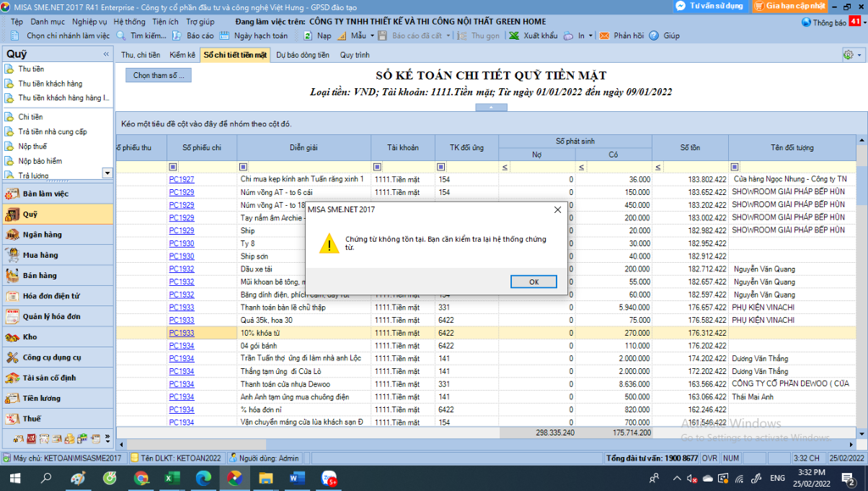868x491 pixels.
Task: Open the Tệp menu
Action: pos(17,21)
